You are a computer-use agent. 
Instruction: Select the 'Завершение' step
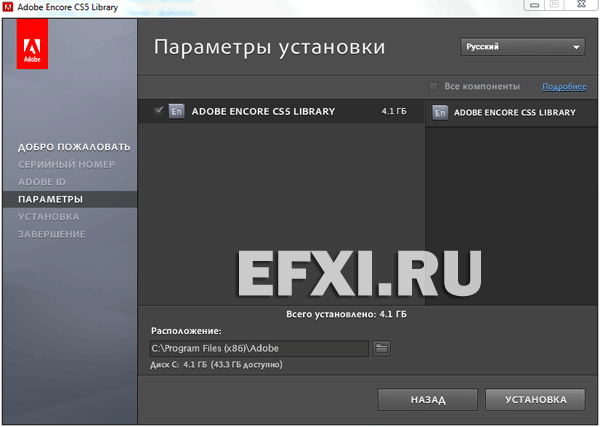point(52,234)
